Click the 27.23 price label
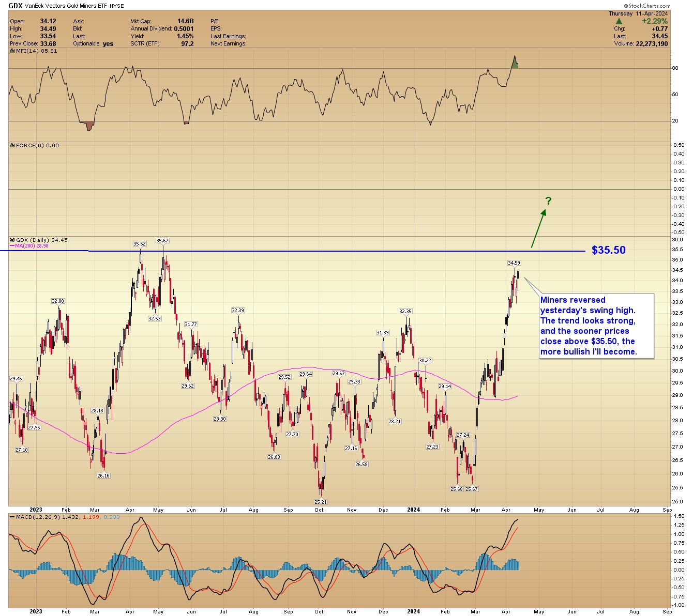Screen dimensions: 693x616 (x=432, y=447)
